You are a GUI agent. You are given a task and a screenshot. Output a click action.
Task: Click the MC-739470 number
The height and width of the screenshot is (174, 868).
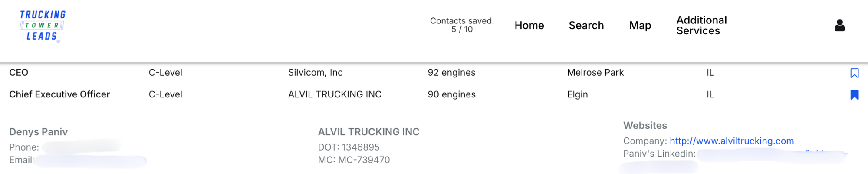pyautogui.click(x=364, y=160)
